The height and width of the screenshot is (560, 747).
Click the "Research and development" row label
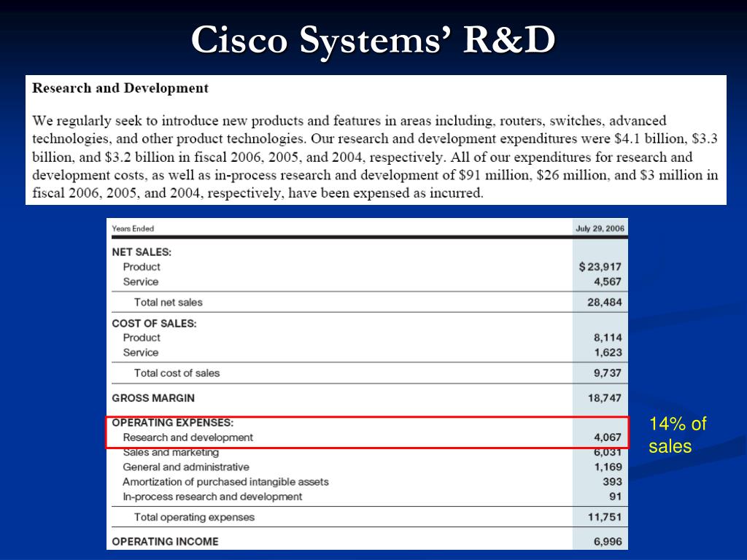click(187, 437)
